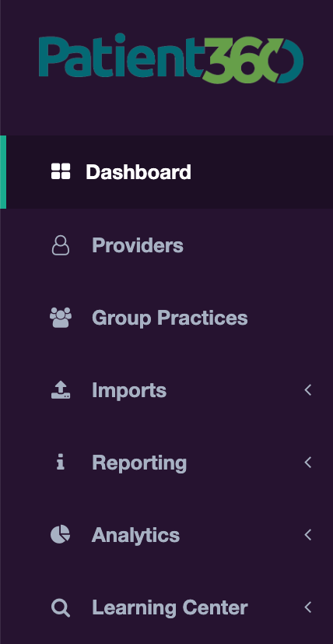Click the Providers person icon

(x=61, y=245)
